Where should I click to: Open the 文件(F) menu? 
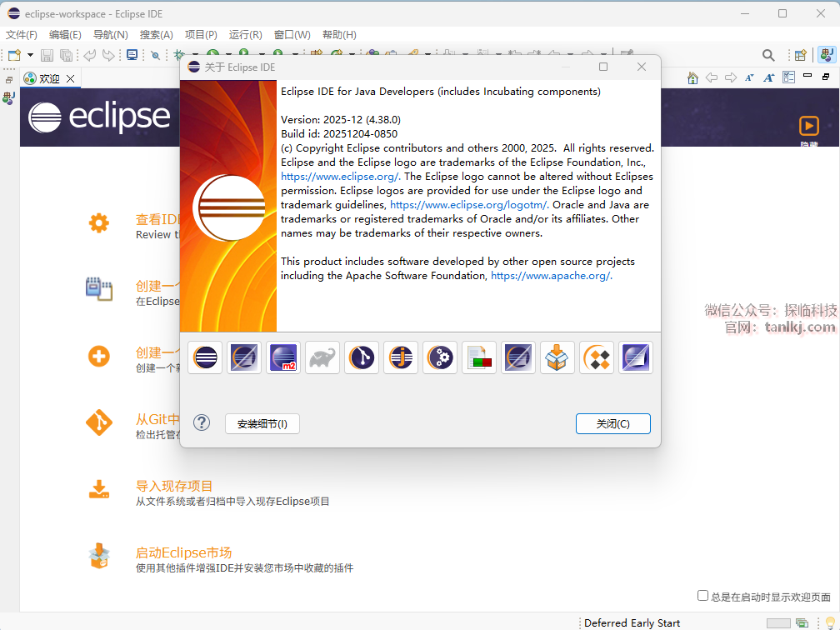tap(22, 34)
